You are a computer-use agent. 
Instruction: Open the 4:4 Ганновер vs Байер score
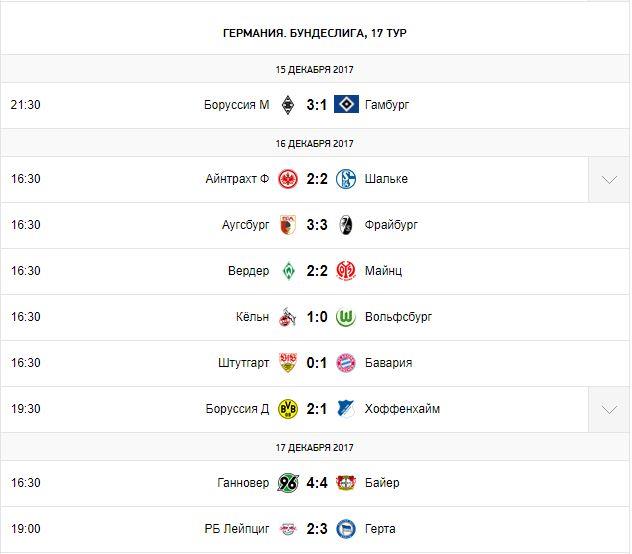click(317, 483)
